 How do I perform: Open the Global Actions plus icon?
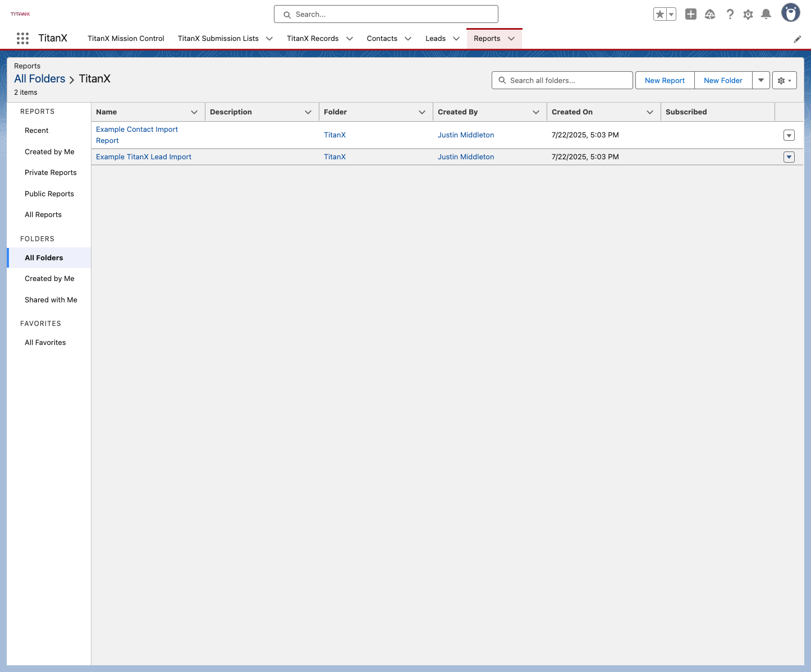click(x=691, y=15)
